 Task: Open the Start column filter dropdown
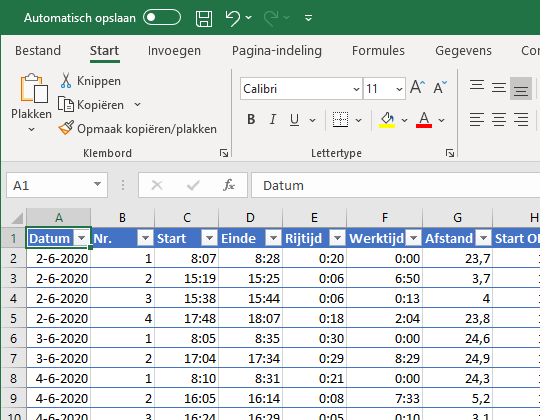pyautogui.click(x=209, y=238)
